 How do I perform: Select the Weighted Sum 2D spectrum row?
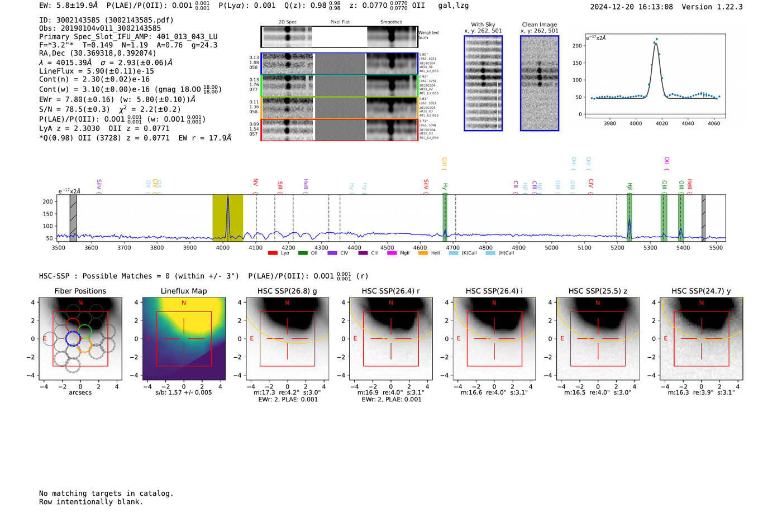point(339,37)
